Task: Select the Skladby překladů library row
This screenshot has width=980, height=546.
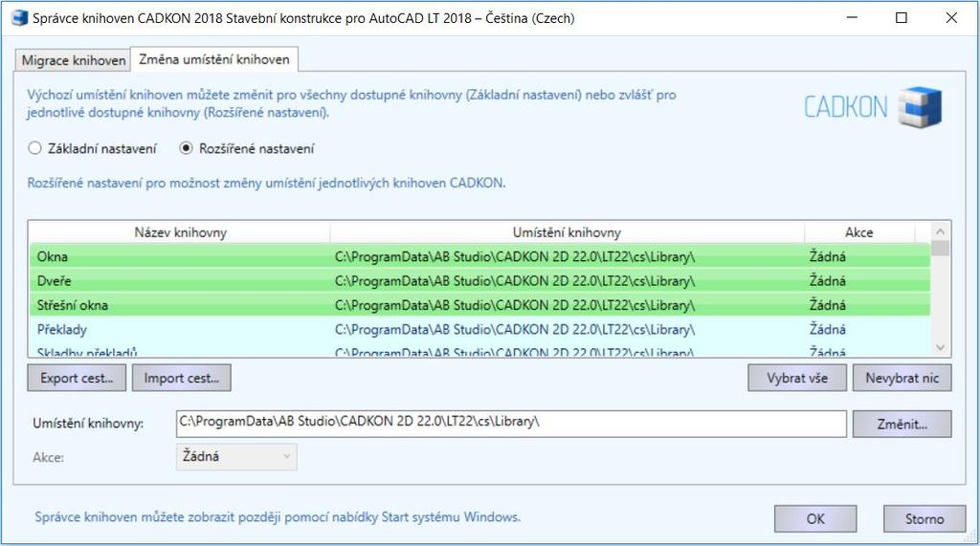Action: coord(479,350)
